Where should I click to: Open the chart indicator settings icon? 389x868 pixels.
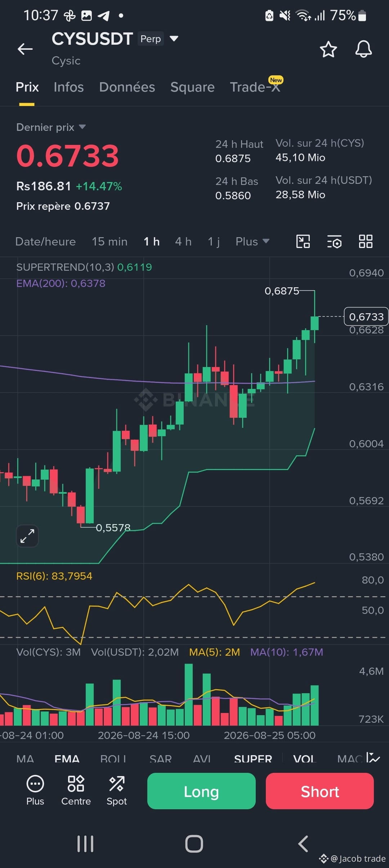[334, 242]
